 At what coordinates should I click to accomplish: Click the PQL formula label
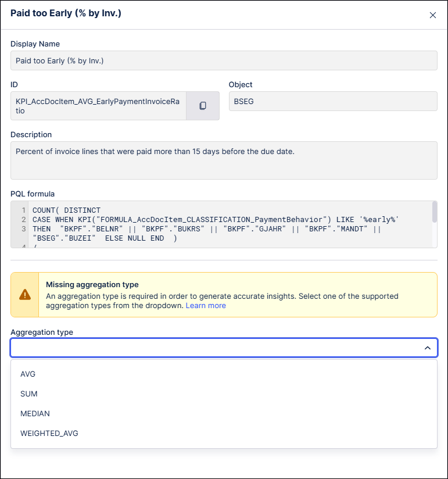click(33, 194)
